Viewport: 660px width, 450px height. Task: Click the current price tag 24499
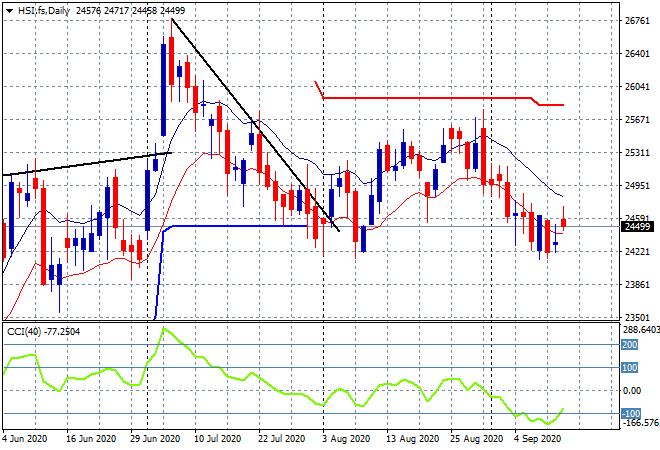[x=637, y=226]
